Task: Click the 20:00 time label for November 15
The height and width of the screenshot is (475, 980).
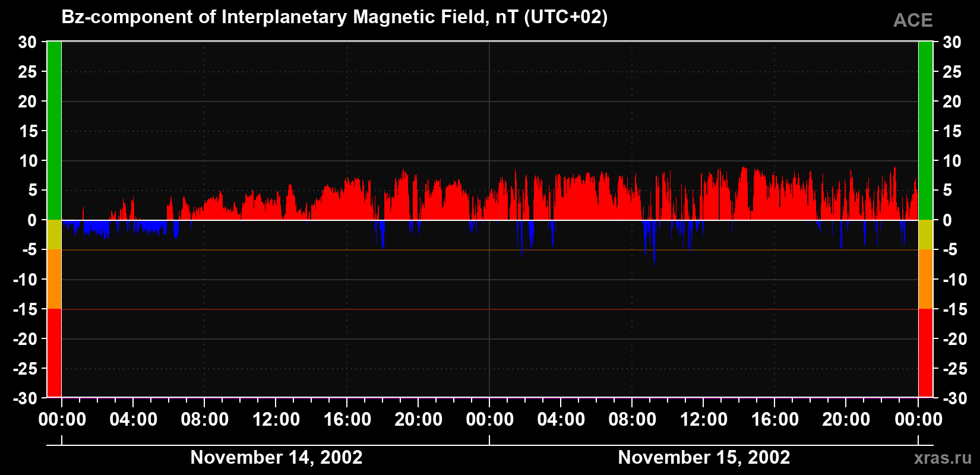Action: click(x=846, y=420)
